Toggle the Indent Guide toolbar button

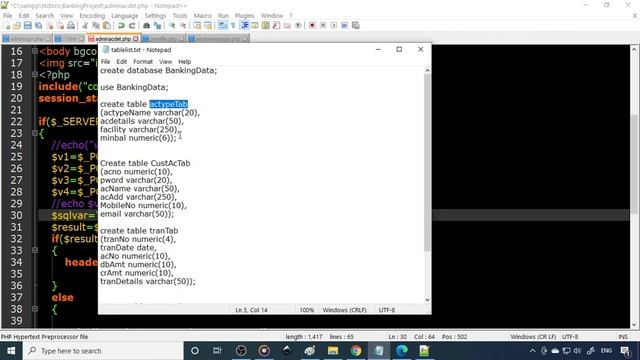pos(244,25)
